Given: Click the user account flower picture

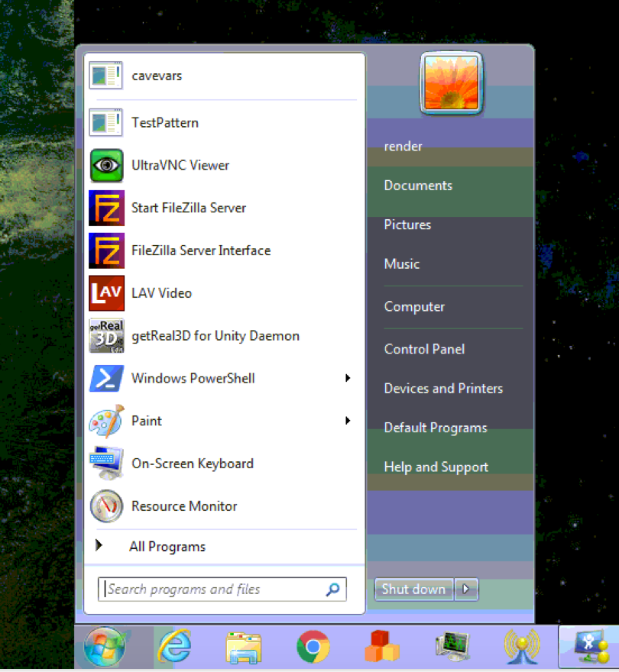Looking at the screenshot, I should 451,83.
